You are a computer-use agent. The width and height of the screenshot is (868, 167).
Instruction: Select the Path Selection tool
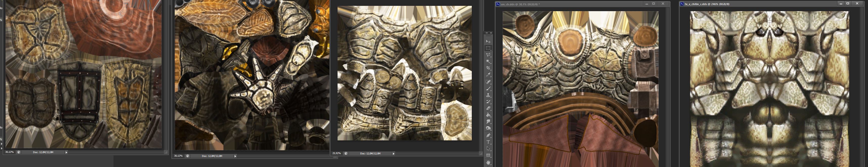pyautogui.click(x=488, y=149)
